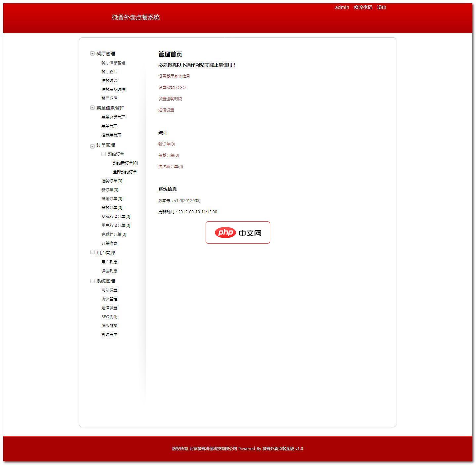Click the php中文网 logo image
The width and height of the screenshot is (476, 465).
(x=238, y=232)
